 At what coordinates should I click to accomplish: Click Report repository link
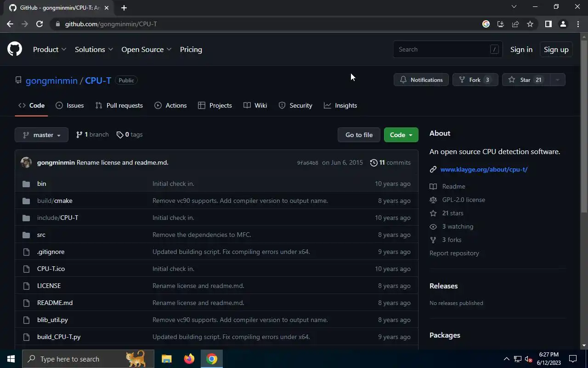tap(454, 253)
